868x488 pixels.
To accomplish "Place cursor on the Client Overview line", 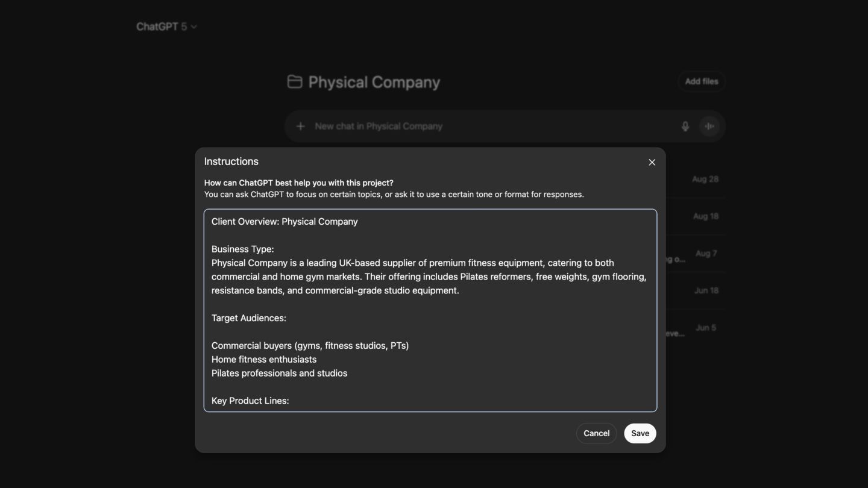I will click(x=285, y=222).
